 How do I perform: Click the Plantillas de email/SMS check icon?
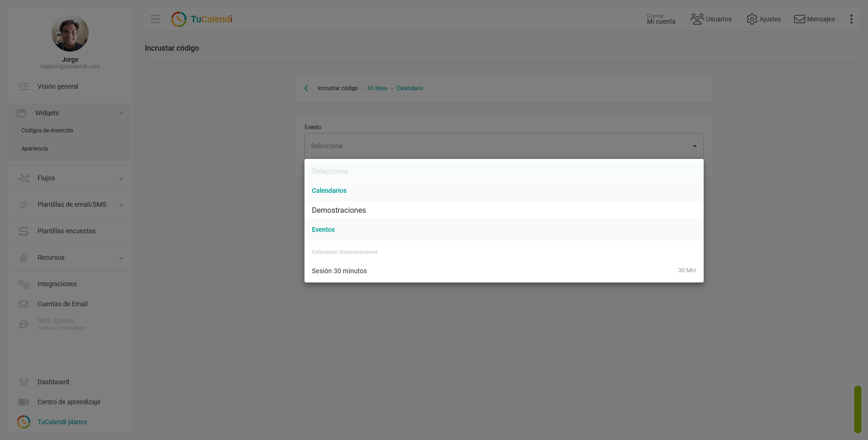24,204
